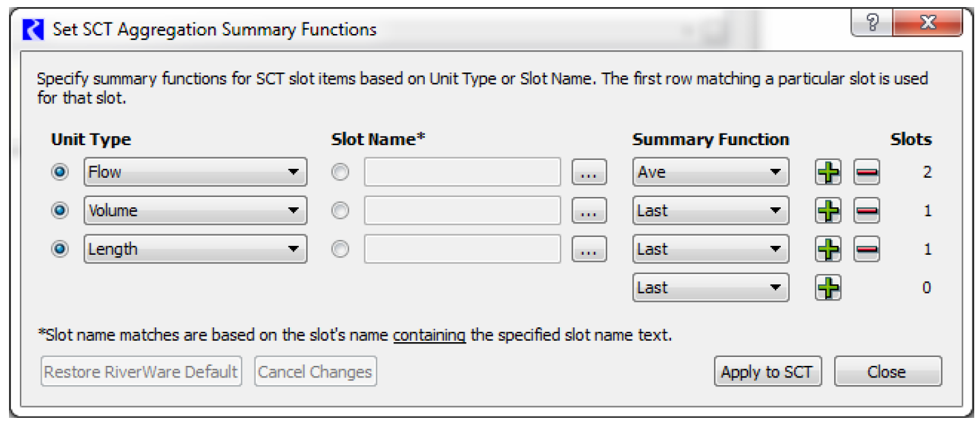Click Restore RiverWare Default button
This screenshot has height=432, width=980.
[141, 372]
